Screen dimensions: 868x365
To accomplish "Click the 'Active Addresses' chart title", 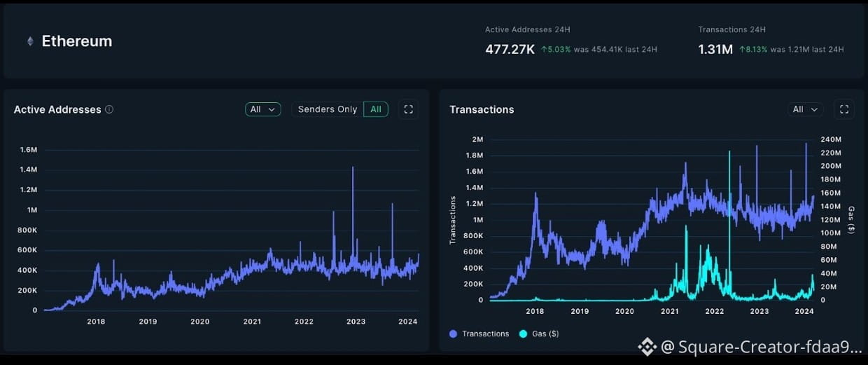I will click(57, 109).
